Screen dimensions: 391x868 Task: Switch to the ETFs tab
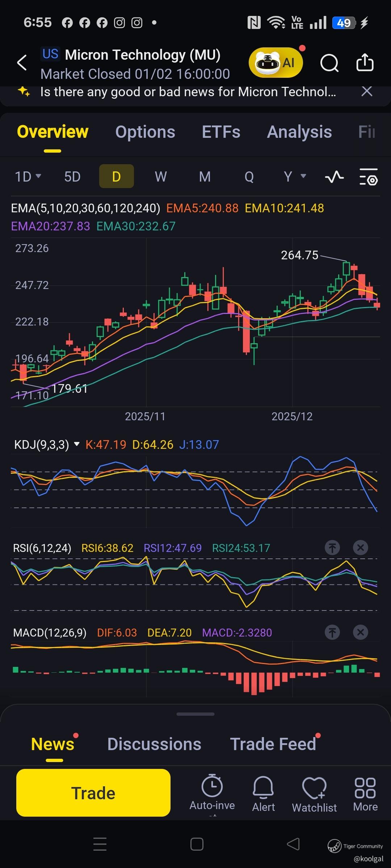[x=221, y=132]
